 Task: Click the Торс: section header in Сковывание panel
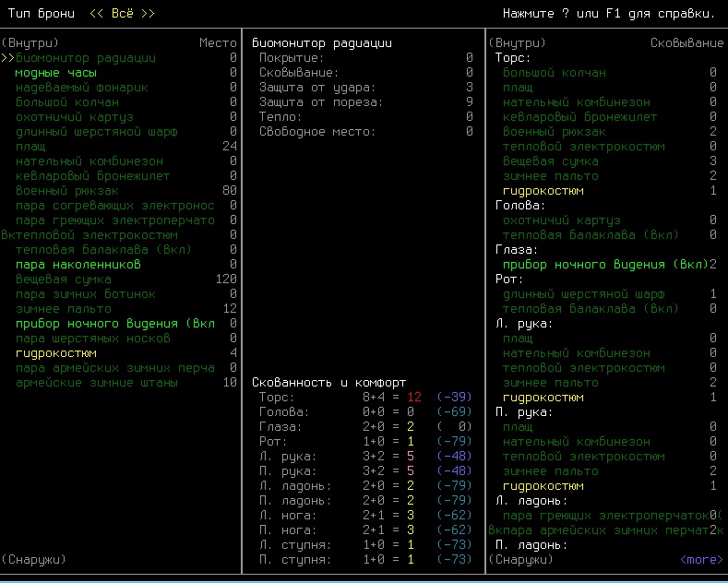pos(513,58)
